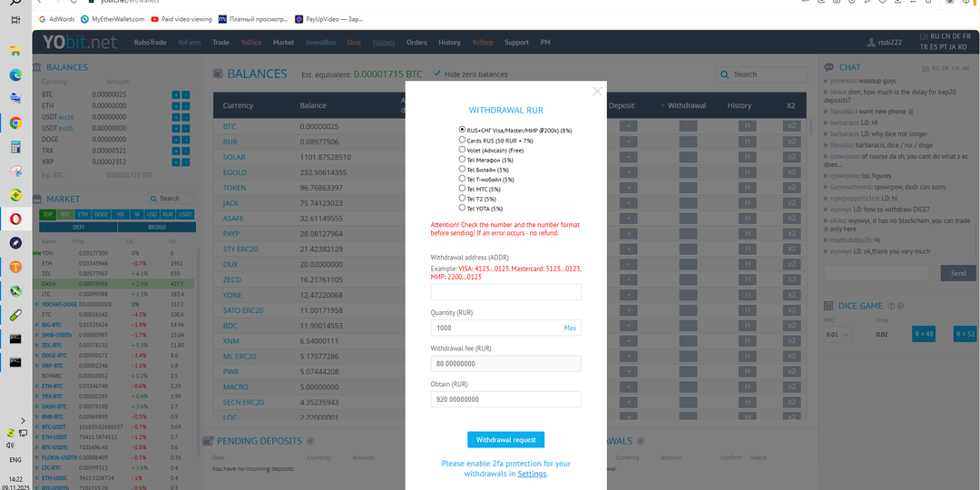Select Volet (Advcash) (Free) radio option

click(462, 150)
